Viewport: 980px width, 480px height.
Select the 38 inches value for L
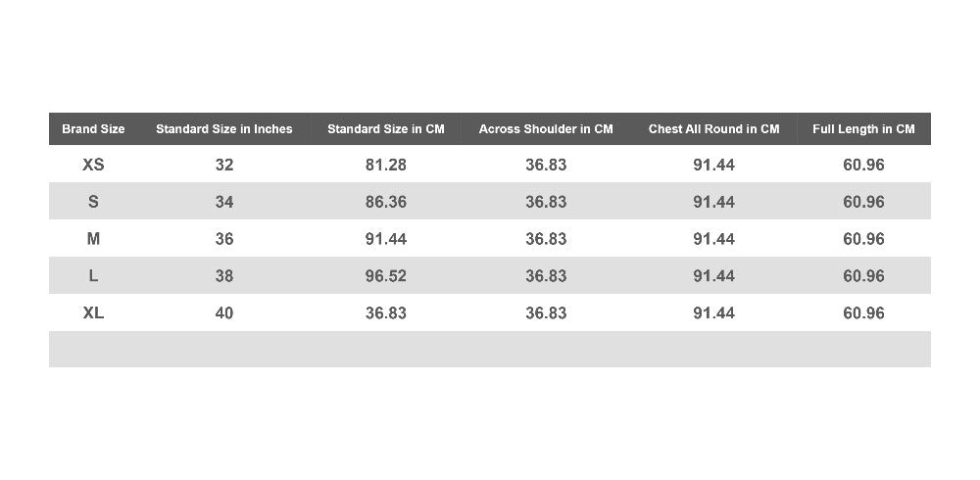click(x=223, y=275)
